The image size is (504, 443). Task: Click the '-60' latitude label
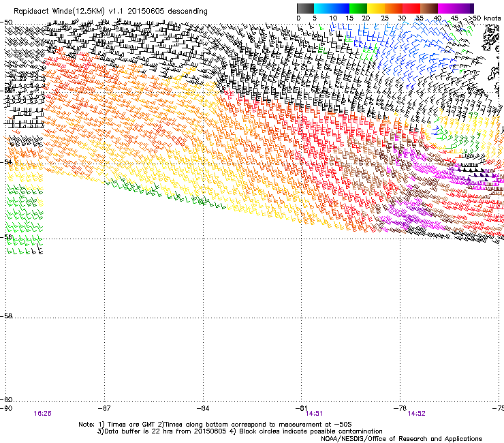[x=6, y=399]
